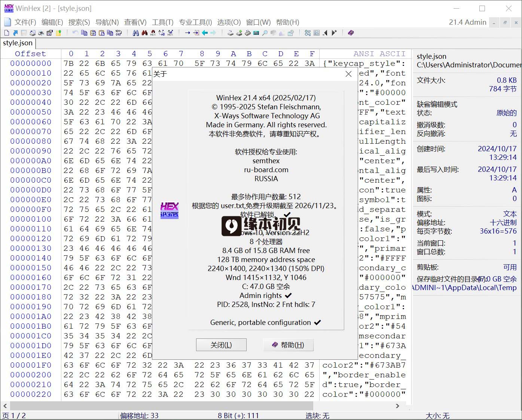Open the Calculator toolbar icon

(256, 33)
